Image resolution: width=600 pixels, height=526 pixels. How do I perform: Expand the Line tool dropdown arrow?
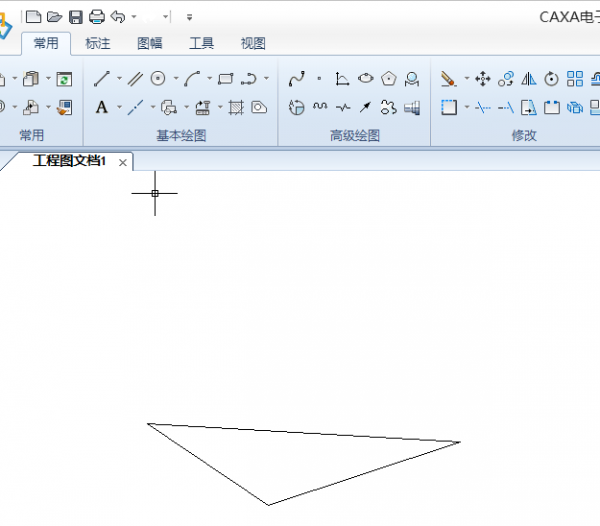click(x=118, y=79)
